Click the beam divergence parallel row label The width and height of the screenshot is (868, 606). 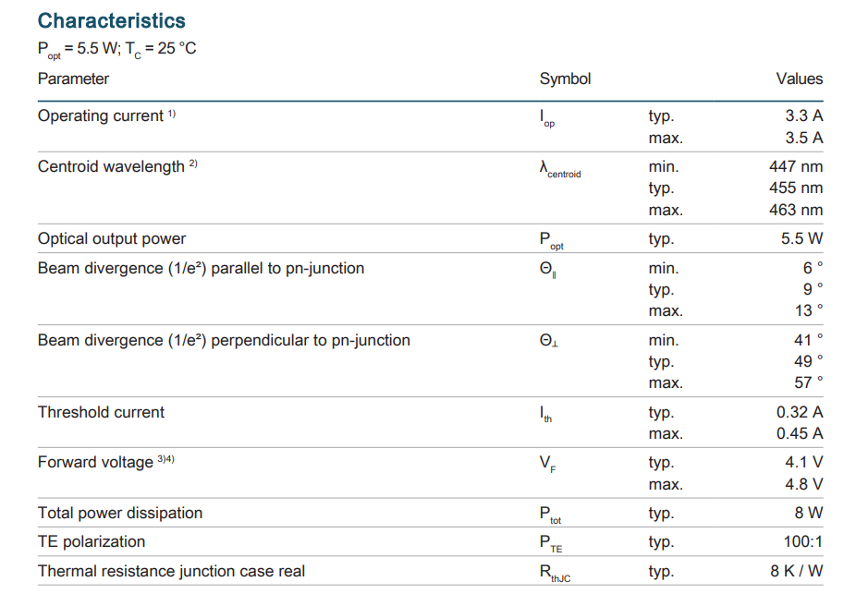201,269
